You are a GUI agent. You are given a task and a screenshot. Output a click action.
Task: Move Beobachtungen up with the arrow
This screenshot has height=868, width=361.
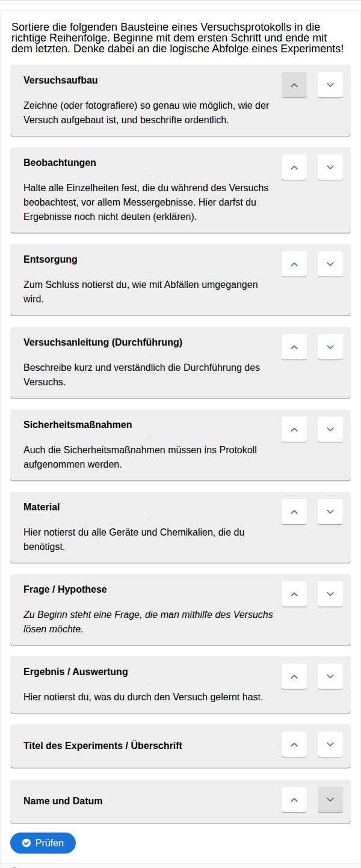[294, 167]
